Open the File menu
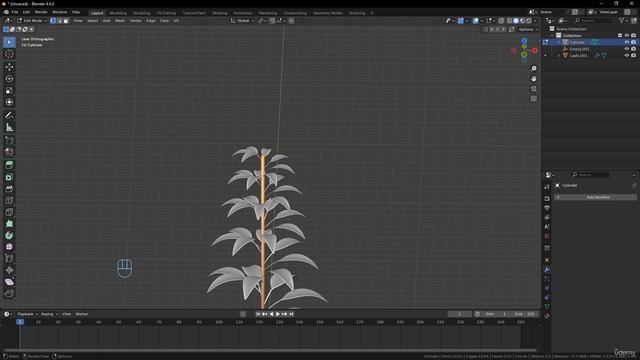The image size is (640, 360). click(x=15, y=12)
